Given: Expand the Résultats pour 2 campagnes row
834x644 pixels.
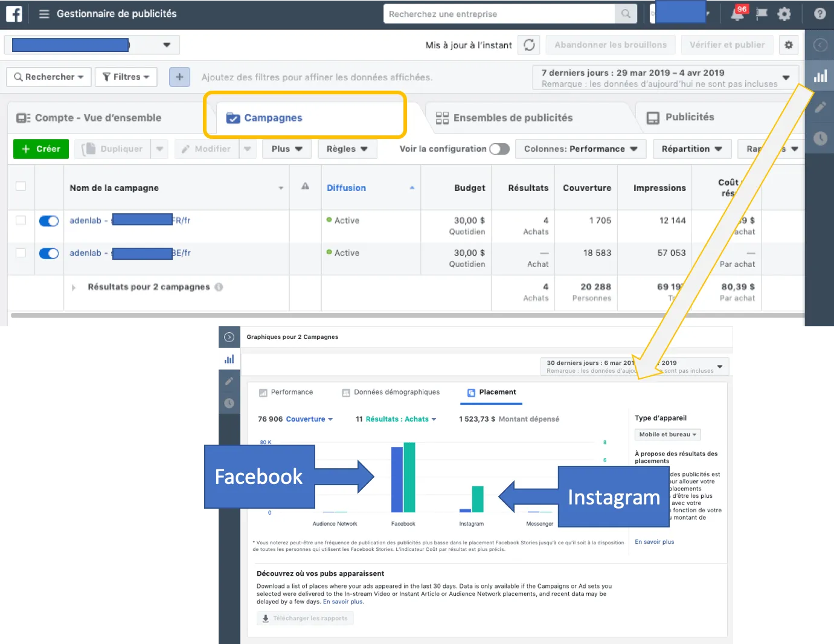Looking at the screenshot, I should (74, 288).
